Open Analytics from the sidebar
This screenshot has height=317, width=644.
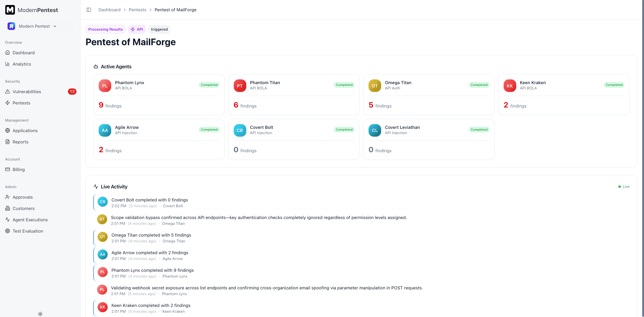[x=22, y=64]
